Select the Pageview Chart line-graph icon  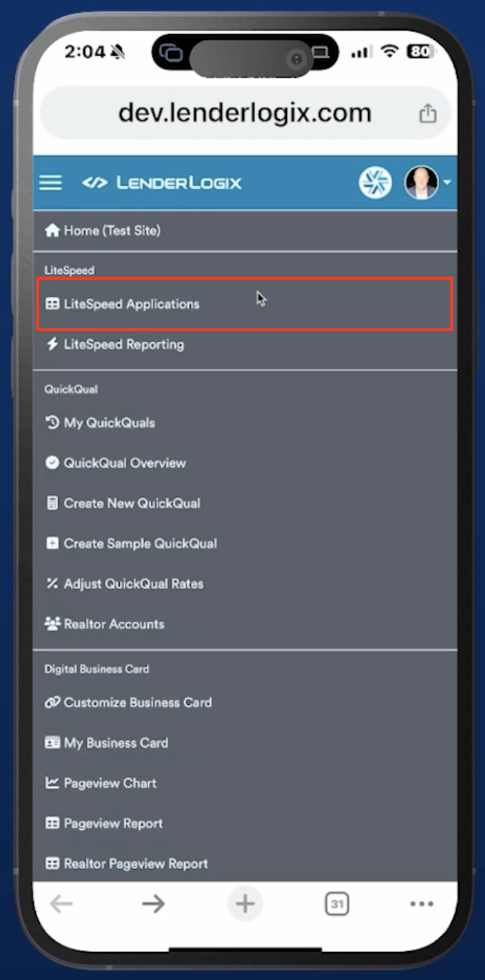pos(52,783)
